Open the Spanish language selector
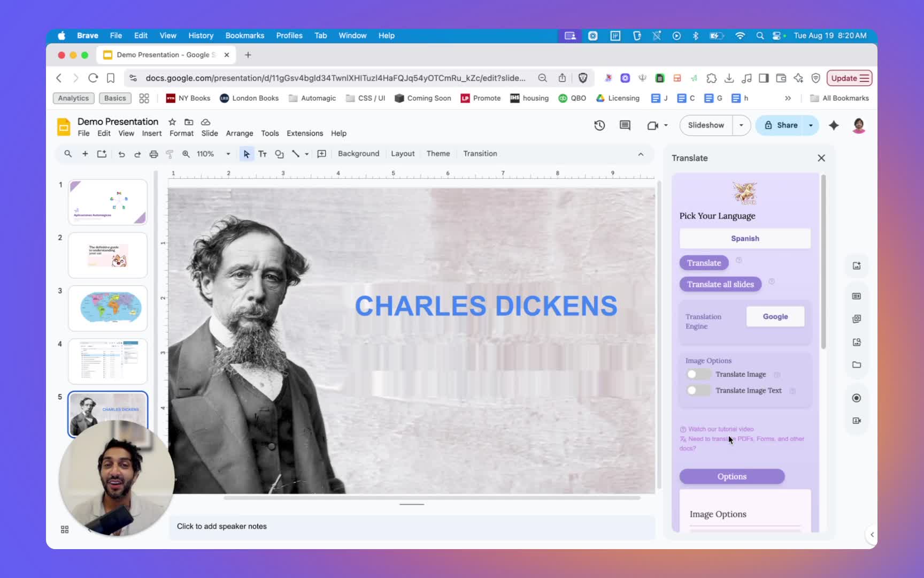This screenshot has width=924, height=578. tap(744, 239)
